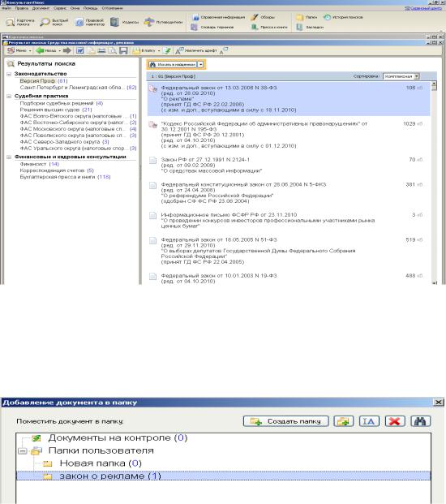Open dropdown arrow beside Назад
This screenshot has width=446, height=504.
point(59,51)
